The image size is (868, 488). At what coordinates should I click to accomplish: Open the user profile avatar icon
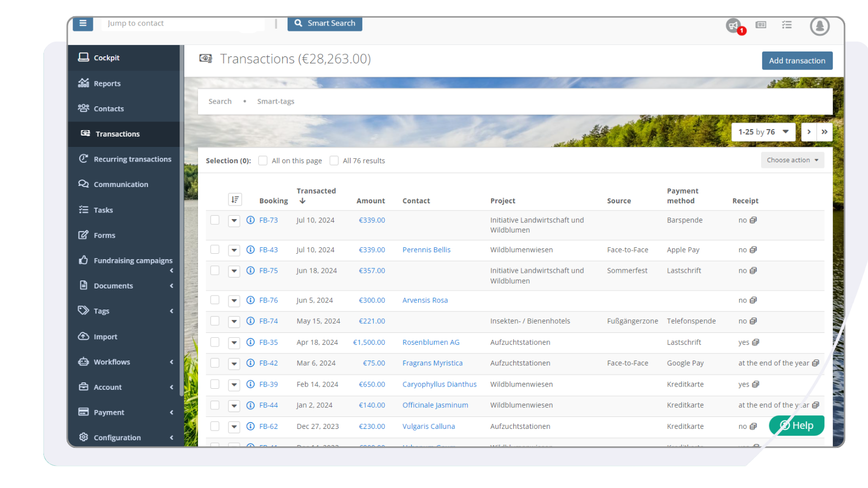[820, 25]
